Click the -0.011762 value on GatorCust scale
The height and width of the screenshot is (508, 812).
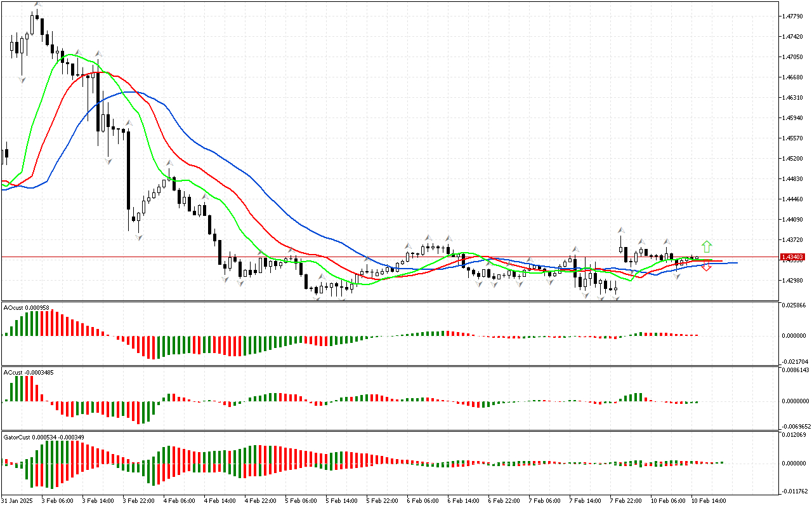click(x=794, y=491)
